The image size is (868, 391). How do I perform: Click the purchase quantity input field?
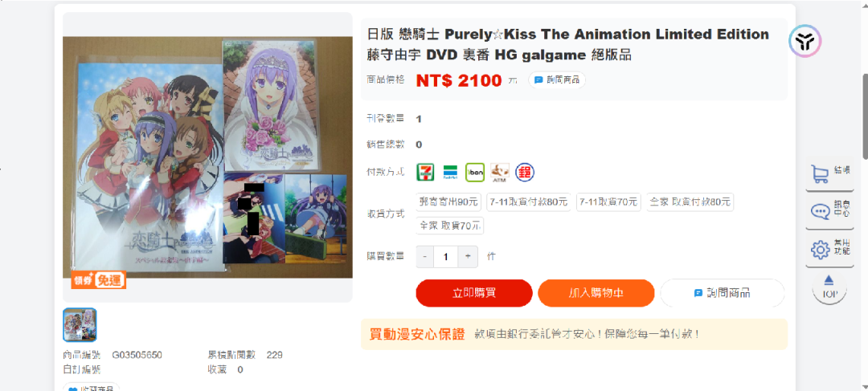point(445,257)
